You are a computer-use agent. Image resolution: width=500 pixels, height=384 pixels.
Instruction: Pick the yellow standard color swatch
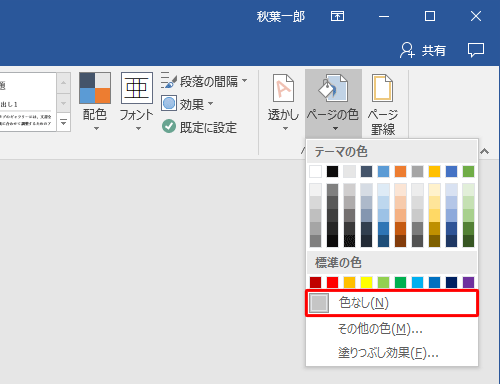click(366, 282)
